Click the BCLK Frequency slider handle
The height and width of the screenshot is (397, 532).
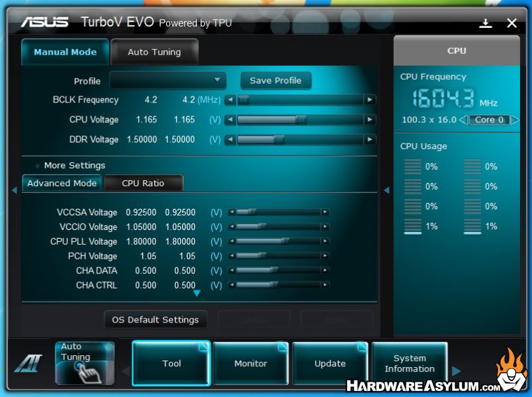(x=243, y=100)
